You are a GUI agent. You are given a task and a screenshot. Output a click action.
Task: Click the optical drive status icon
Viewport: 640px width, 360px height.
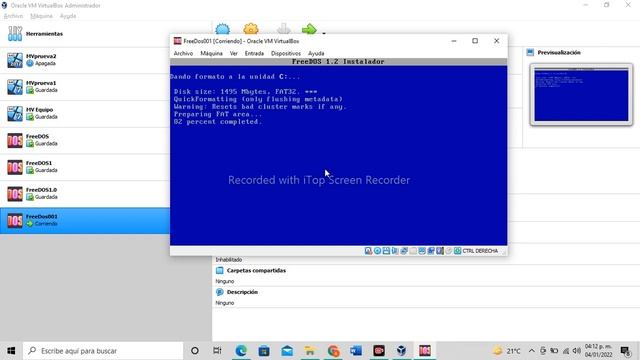click(377, 251)
